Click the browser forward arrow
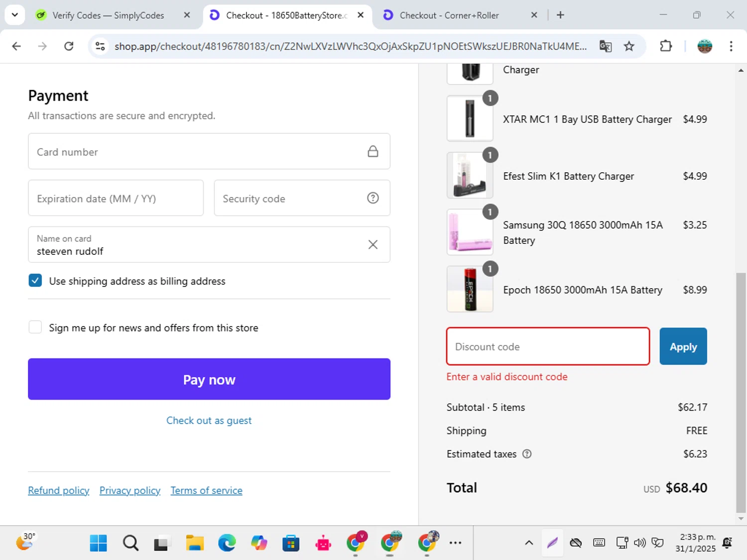Screen dimensions: 747x560 coord(42,46)
